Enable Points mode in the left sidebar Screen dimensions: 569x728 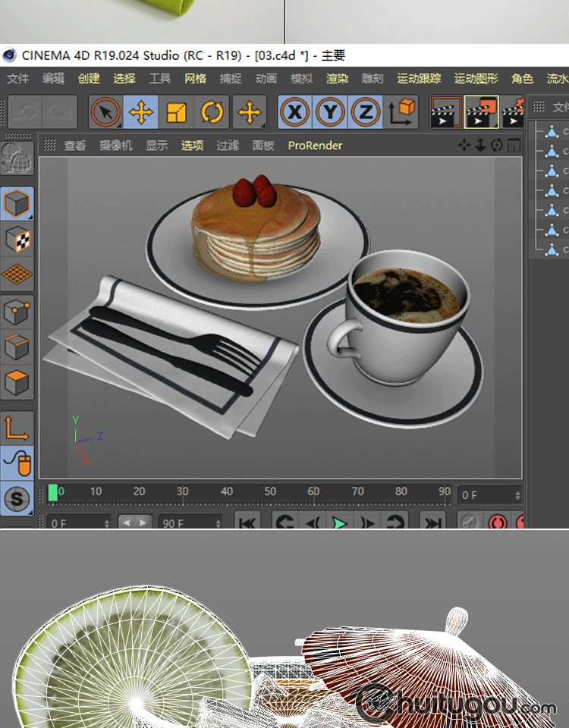tap(17, 312)
